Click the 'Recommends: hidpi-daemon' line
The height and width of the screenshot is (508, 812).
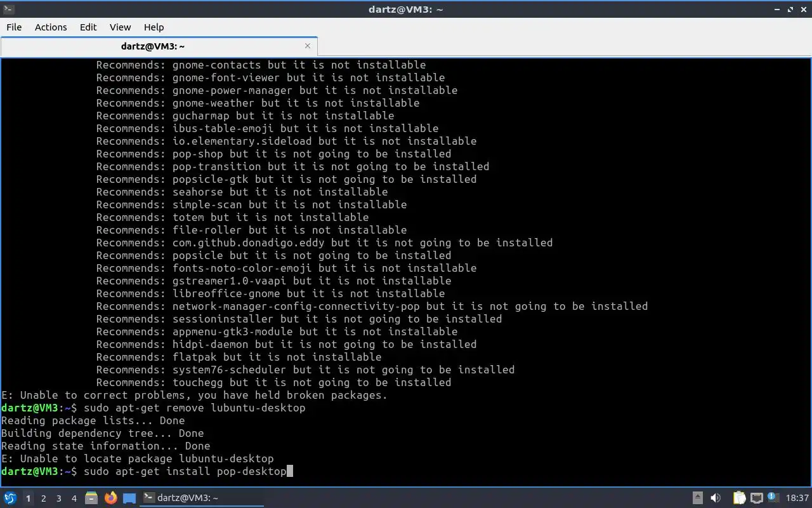[x=286, y=344]
